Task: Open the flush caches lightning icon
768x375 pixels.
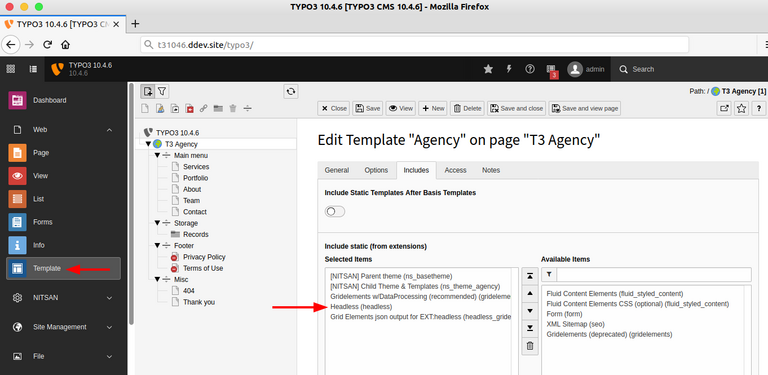Action: coord(509,69)
